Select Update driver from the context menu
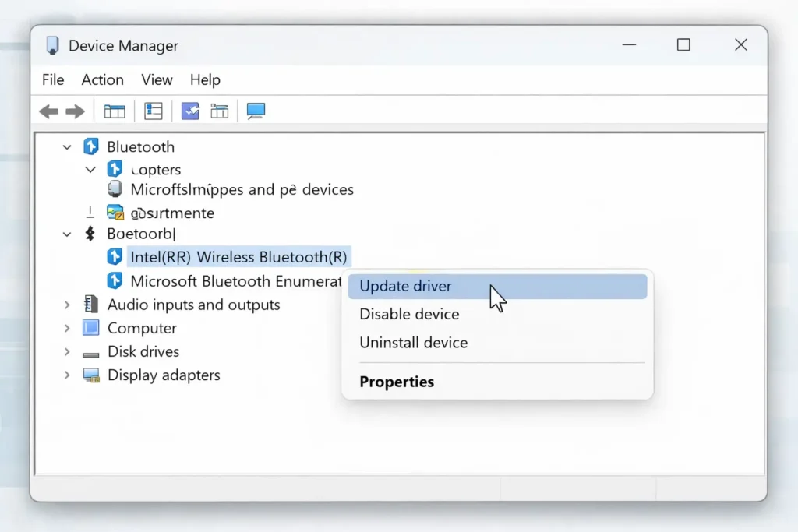This screenshot has width=798, height=532. 405,286
